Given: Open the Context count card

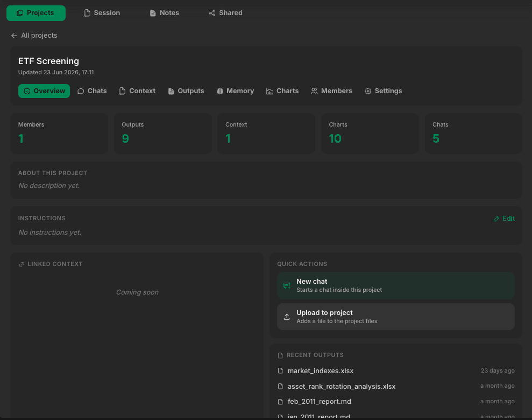Looking at the screenshot, I should (x=266, y=134).
